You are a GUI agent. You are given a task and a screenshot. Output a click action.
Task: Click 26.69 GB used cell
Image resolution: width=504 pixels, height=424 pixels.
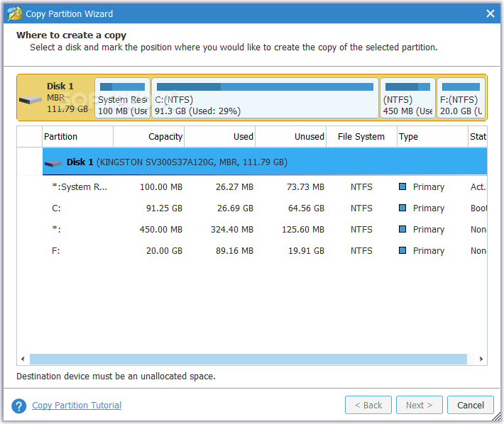(235, 208)
